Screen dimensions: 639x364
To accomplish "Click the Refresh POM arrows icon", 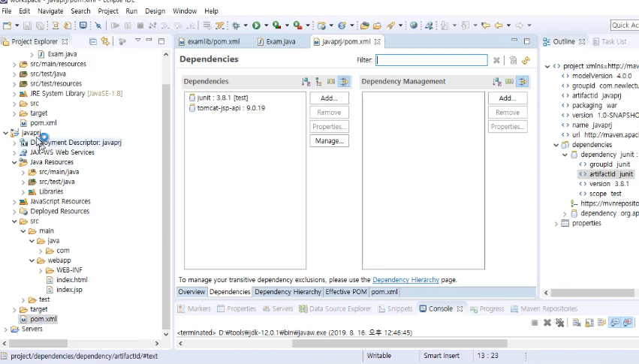I will click(526, 60).
